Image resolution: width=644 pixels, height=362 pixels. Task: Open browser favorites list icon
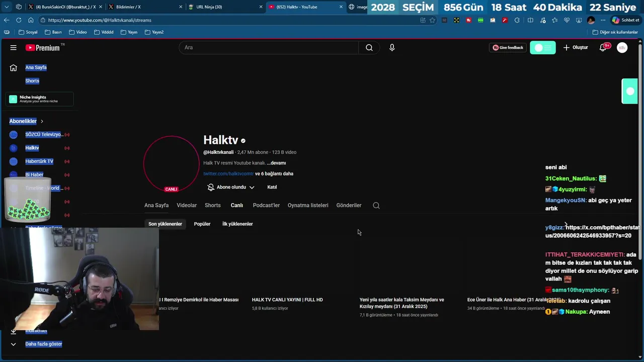[554, 20]
